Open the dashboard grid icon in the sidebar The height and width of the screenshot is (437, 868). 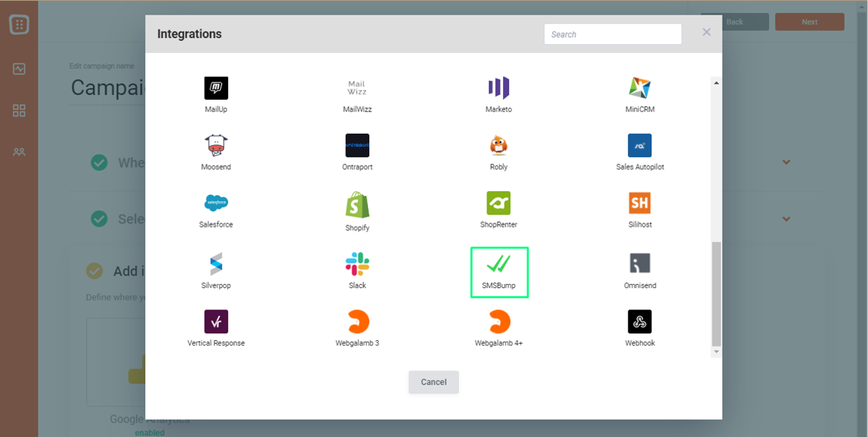pyautogui.click(x=19, y=110)
